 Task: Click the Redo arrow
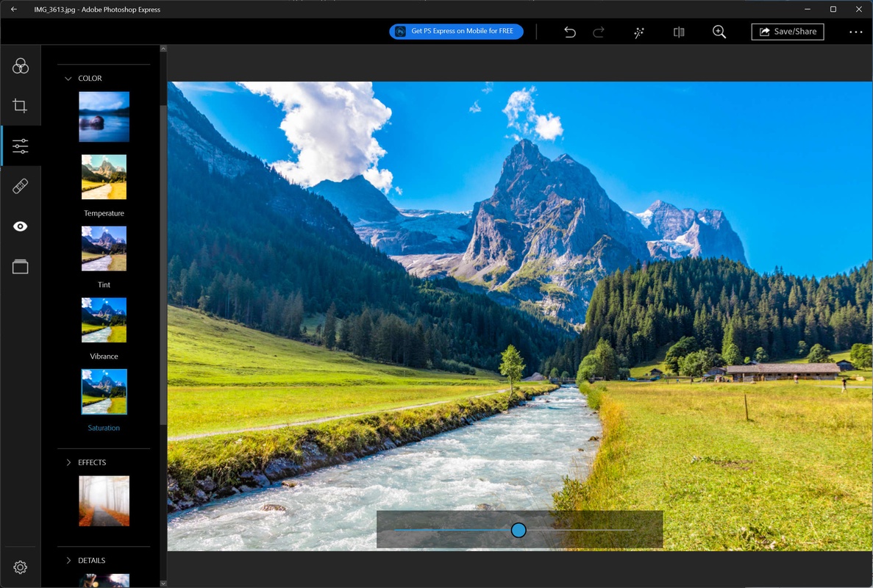(x=599, y=32)
